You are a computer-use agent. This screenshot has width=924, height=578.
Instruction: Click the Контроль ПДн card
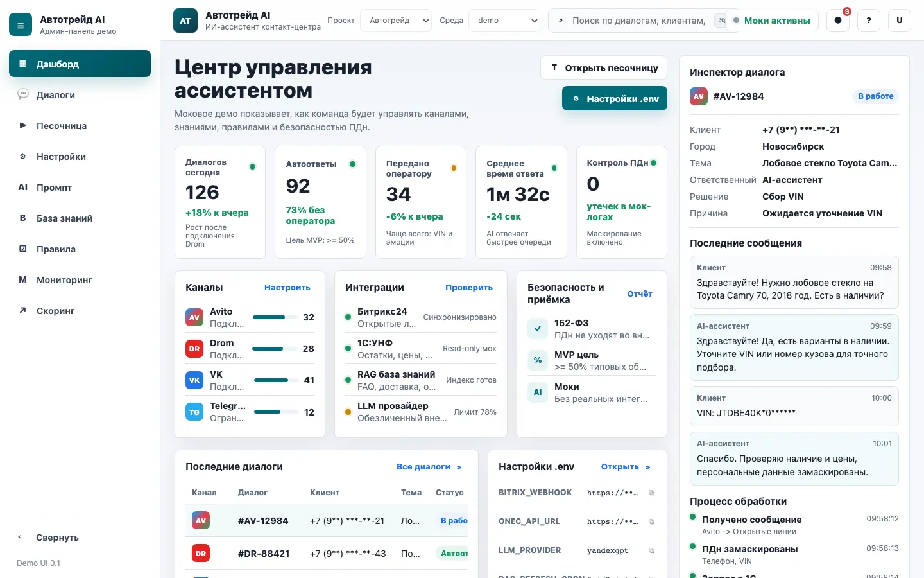622,202
